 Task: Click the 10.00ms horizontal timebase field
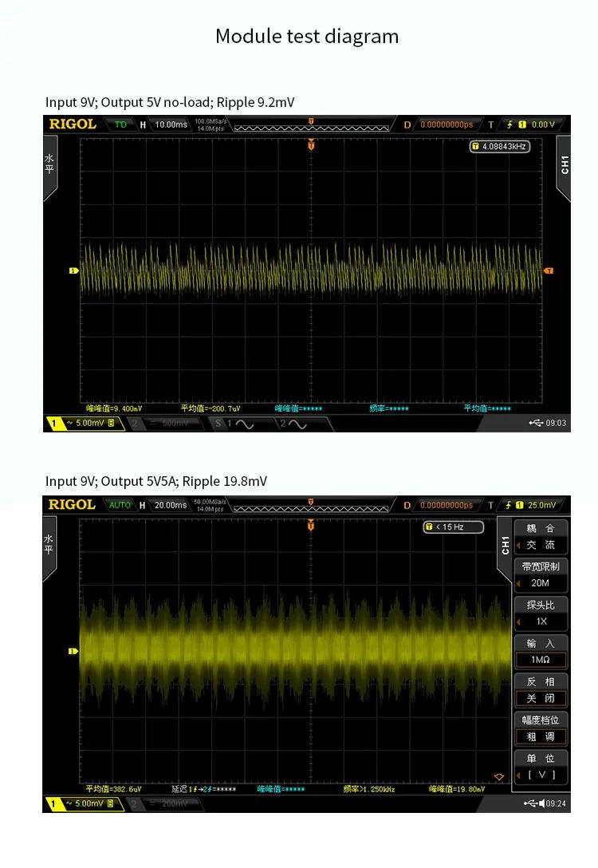coord(171,124)
